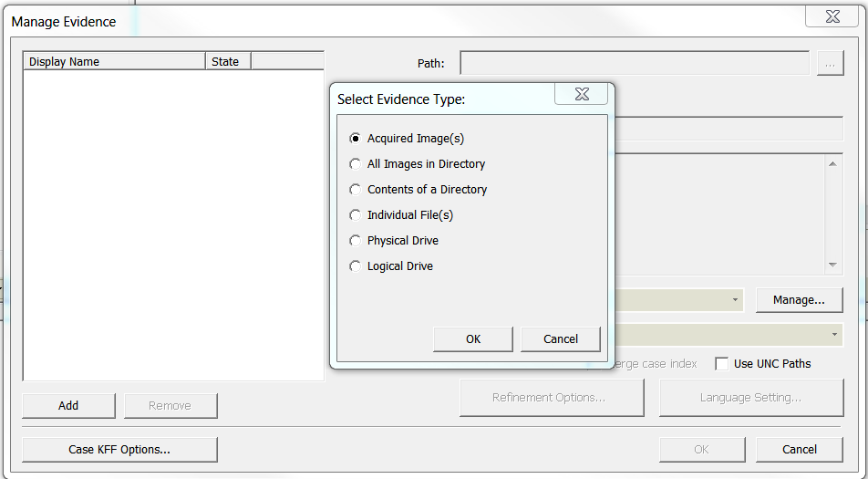Screen dimensions: 868x479
Task: Confirm evidence type with OK button
Action: 472,338
